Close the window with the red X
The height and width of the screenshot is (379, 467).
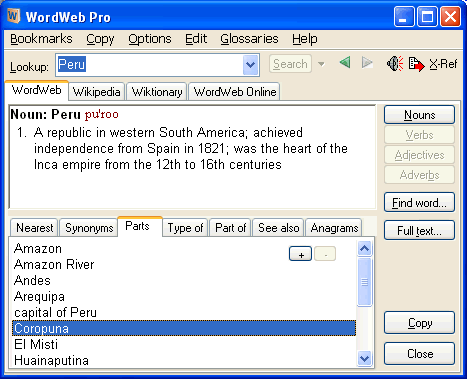click(x=450, y=16)
